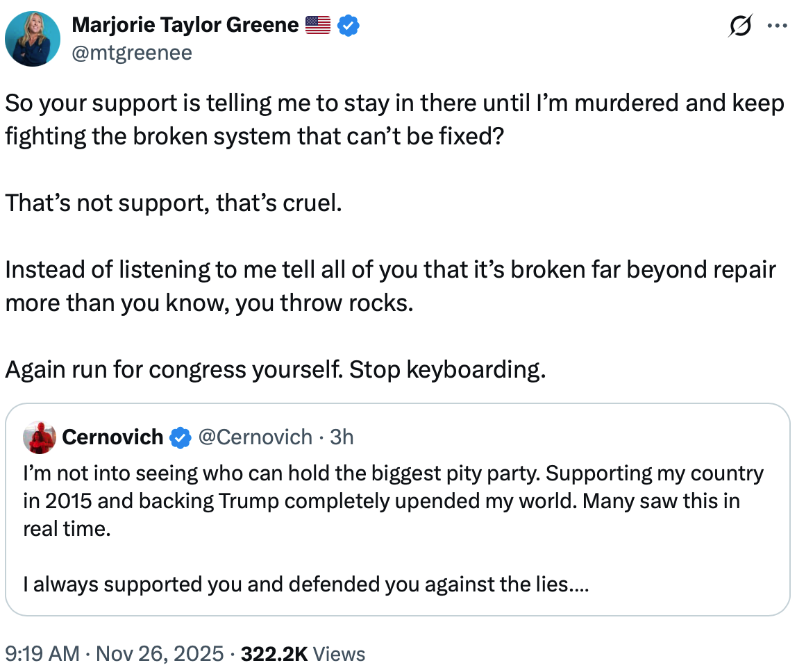The height and width of the screenshot is (672, 797).
Task: Open the Cernovich display name in quote
Action: pyautogui.click(x=112, y=437)
